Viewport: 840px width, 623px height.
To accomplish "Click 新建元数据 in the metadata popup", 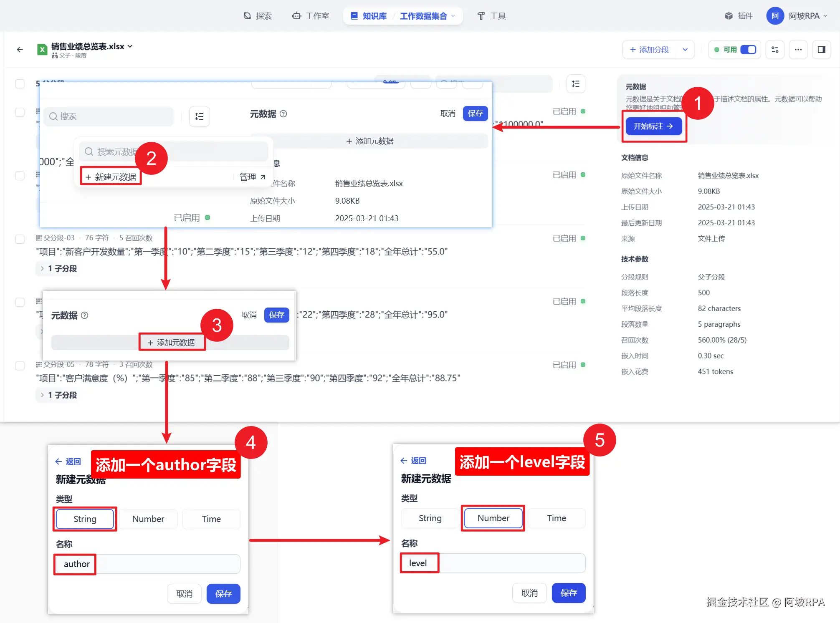I will click(111, 177).
